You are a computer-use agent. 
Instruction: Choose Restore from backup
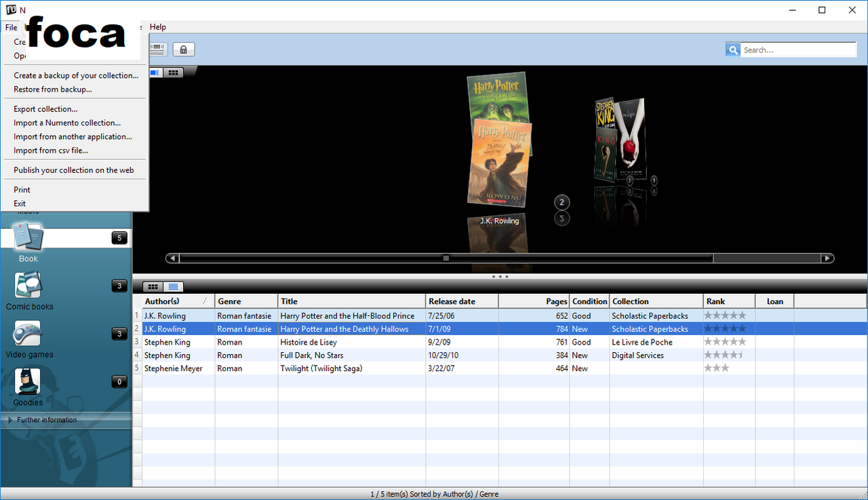pos(53,90)
